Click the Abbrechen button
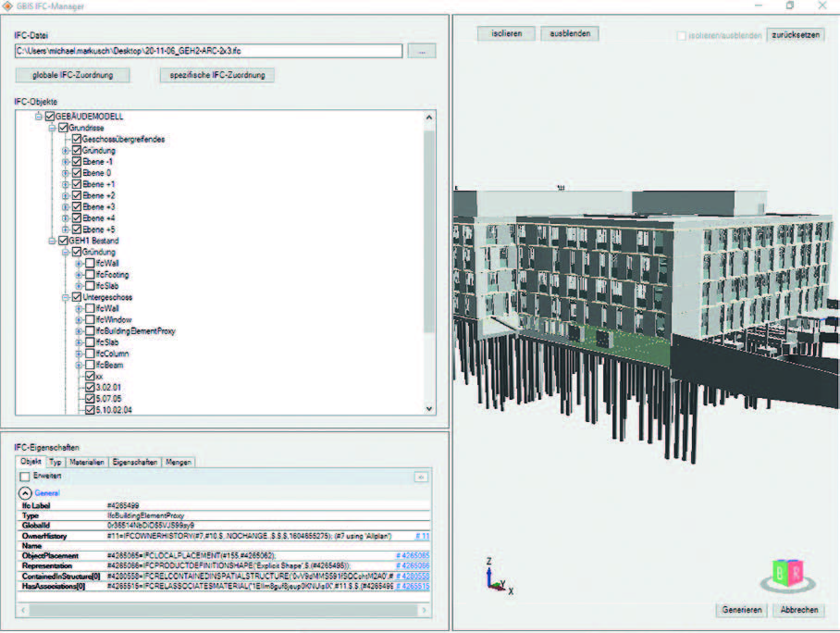 tap(798, 610)
